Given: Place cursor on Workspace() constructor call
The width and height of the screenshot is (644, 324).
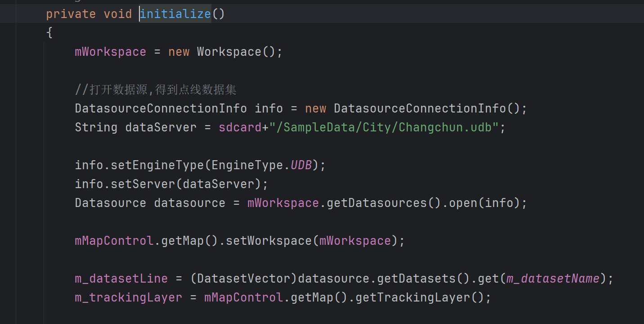Looking at the screenshot, I should click(x=229, y=52).
